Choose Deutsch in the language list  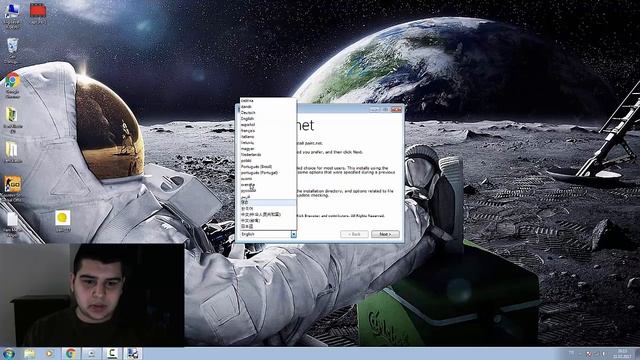coord(267,113)
